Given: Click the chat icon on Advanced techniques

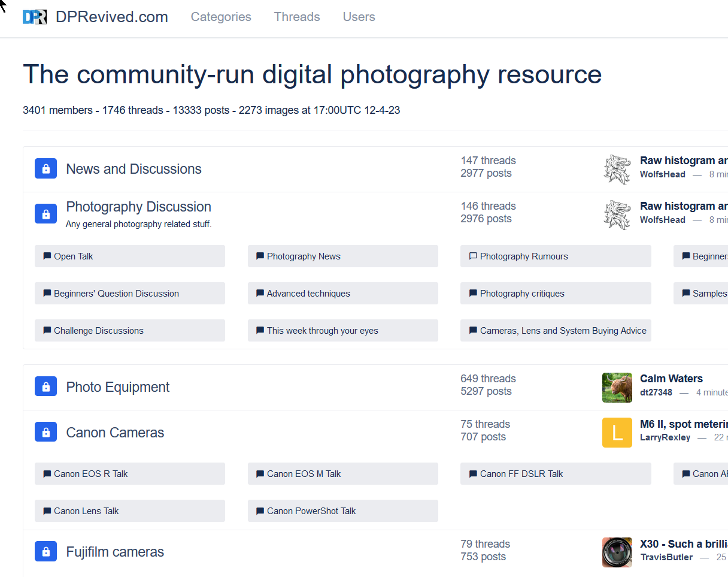Looking at the screenshot, I should 260,294.
